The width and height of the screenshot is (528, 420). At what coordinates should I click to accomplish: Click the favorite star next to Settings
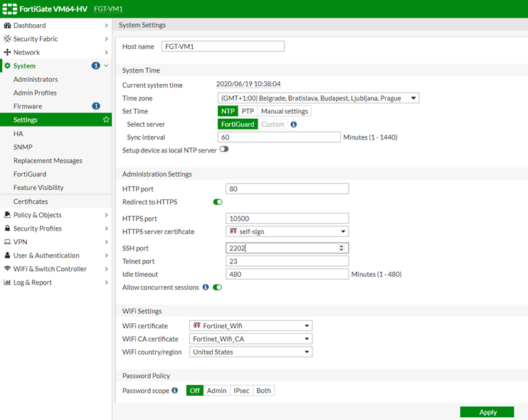point(106,120)
